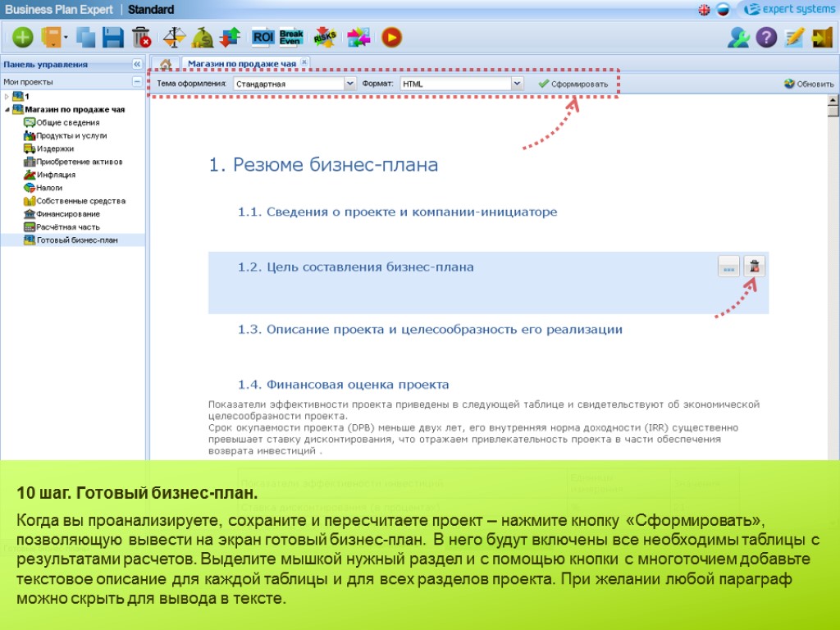Screen dimensions: 840x630
Task: Switch language to Russian via Russian flag
Action: pyautogui.click(x=723, y=10)
